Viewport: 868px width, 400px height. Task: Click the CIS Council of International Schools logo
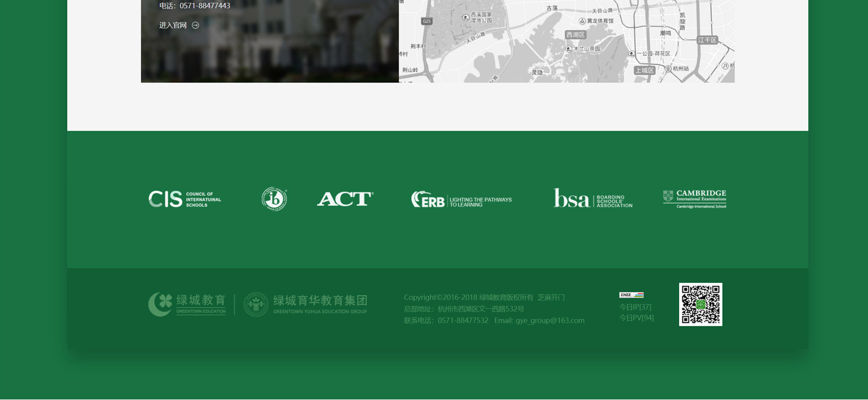185,199
